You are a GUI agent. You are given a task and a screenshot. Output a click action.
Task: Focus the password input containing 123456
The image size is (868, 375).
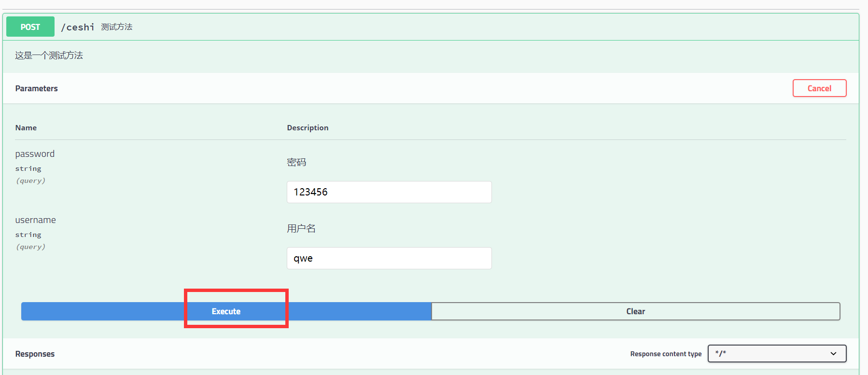(389, 192)
